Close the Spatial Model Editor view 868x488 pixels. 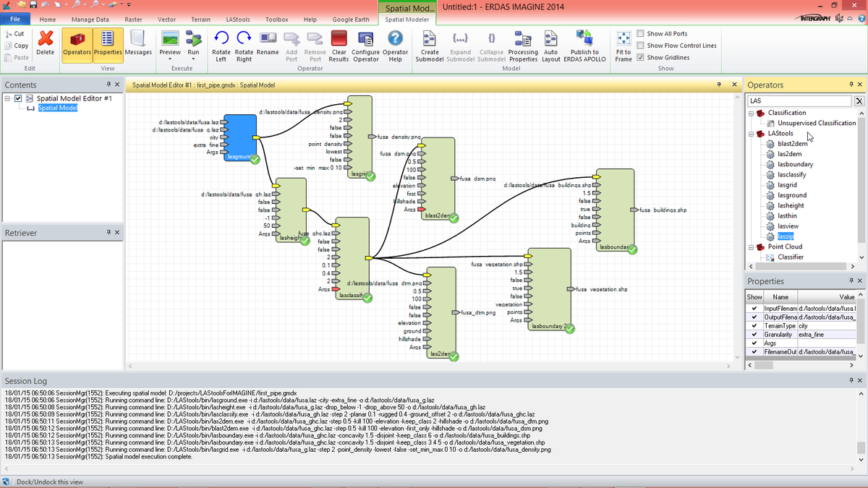[x=735, y=85]
